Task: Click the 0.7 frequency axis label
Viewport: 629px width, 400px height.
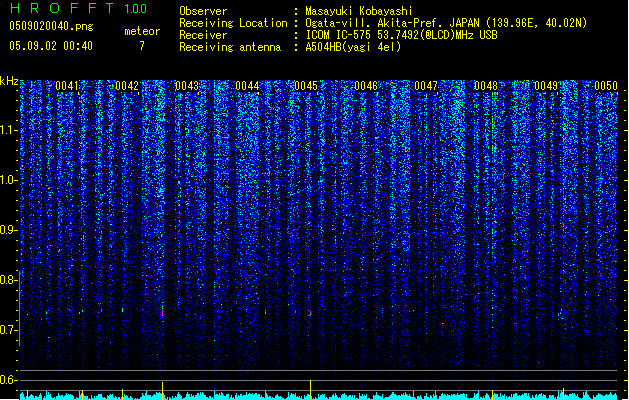Action: pyautogui.click(x=8, y=330)
